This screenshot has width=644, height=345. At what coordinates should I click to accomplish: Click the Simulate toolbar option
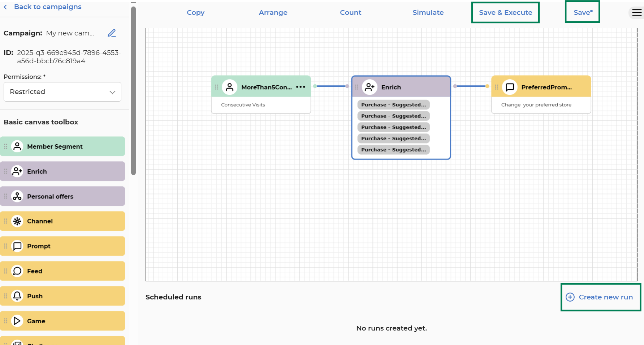(x=428, y=13)
